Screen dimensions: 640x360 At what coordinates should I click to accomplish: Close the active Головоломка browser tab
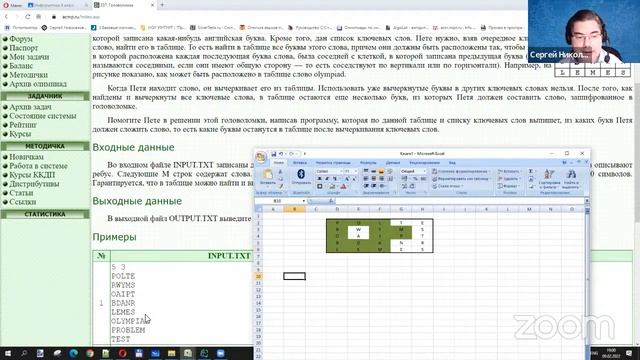(x=153, y=5)
